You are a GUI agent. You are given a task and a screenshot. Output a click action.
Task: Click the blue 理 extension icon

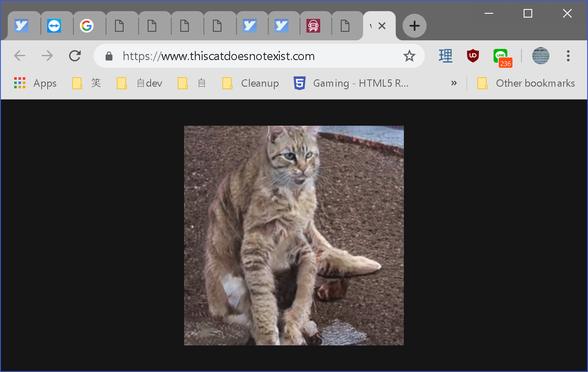click(x=446, y=56)
